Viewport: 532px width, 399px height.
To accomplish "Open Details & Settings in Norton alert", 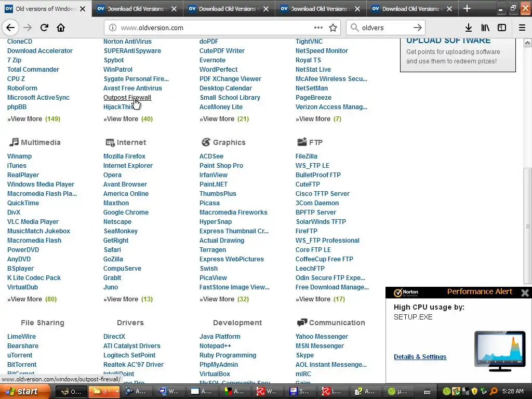I will click(x=420, y=356).
